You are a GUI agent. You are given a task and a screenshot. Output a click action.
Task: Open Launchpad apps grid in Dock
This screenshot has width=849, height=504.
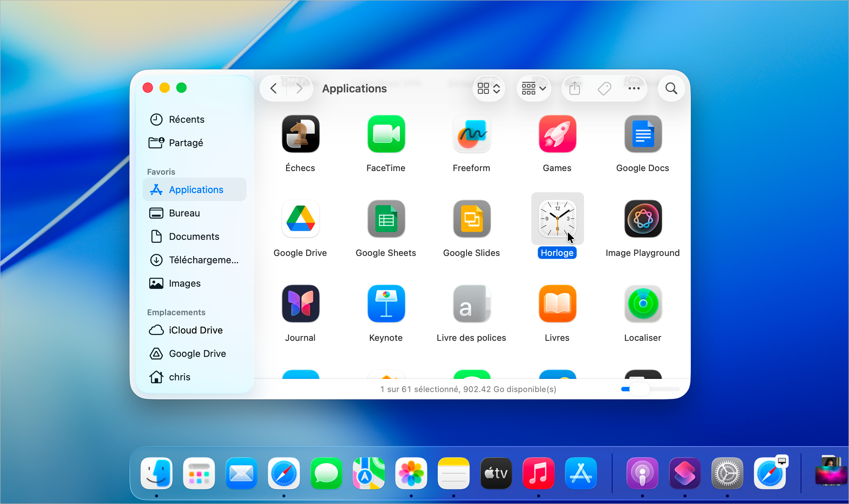[x=199, y=473]
